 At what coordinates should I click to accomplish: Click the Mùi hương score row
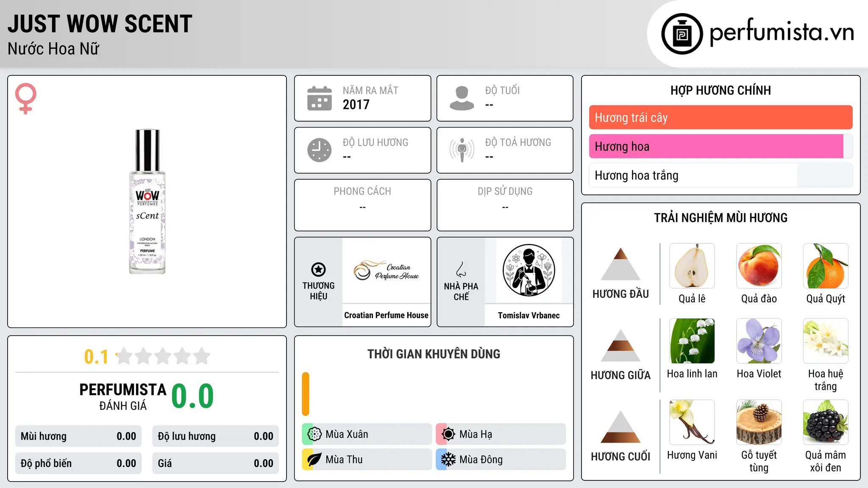[78, 436]
